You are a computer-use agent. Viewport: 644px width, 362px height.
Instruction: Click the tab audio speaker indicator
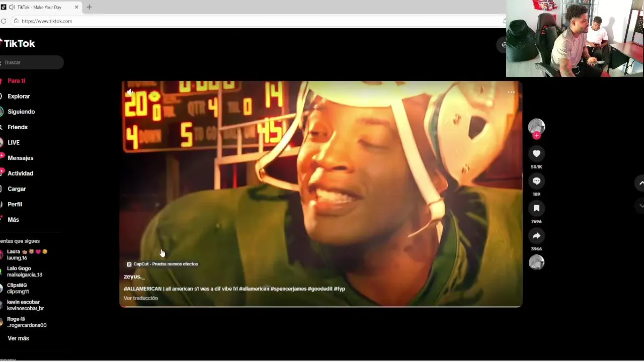[x=12, y=7]
